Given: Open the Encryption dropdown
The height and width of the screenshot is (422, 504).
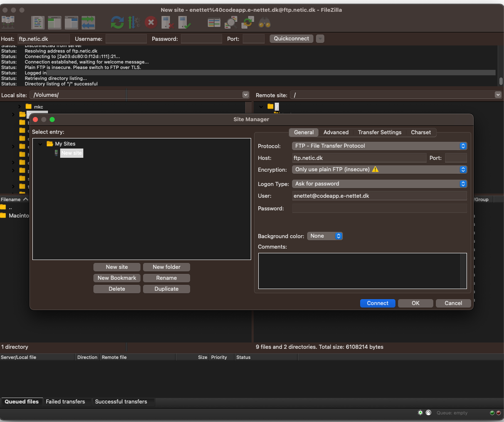Looking at the screenshot, I should click(379, 170).
